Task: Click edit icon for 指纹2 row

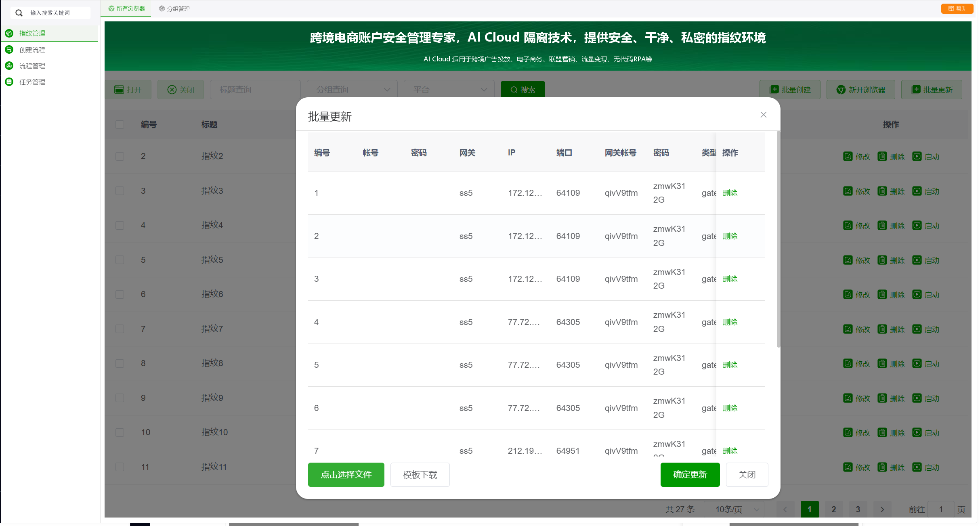Action: click(848, 156)
